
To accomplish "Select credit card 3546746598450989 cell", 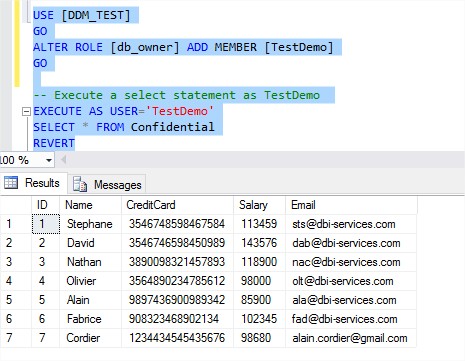I will pyautogui.click(x=177, y=243).
